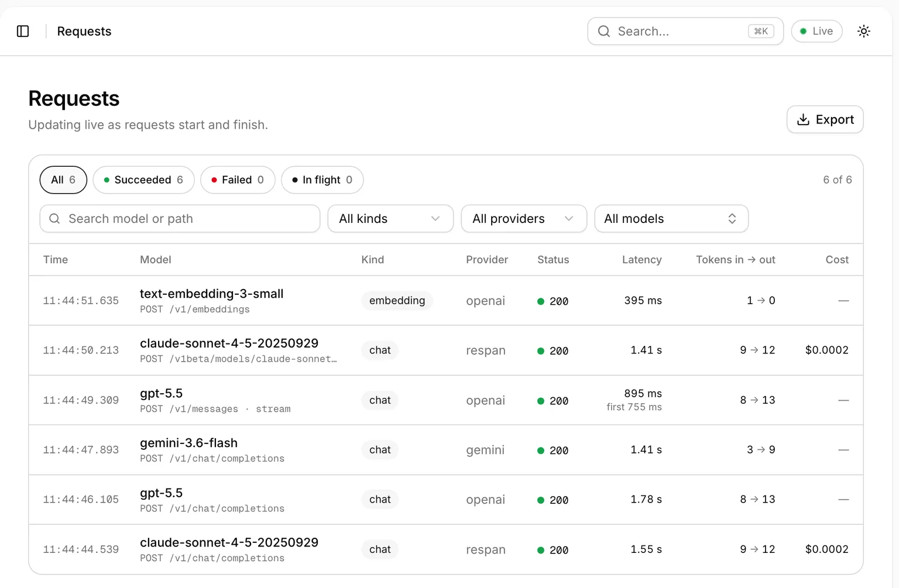The width and height of the screenshot is (899, 588).
Task: Click the Kind column header
Action: coord(373,260)
